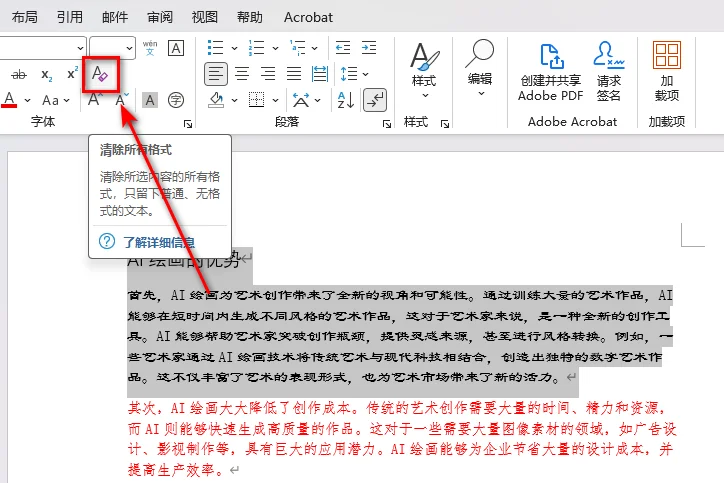Viewport: 724px width, 483px height.
Task: Click the red paragraph starting with 其次
Action: (x=402, y=439)
